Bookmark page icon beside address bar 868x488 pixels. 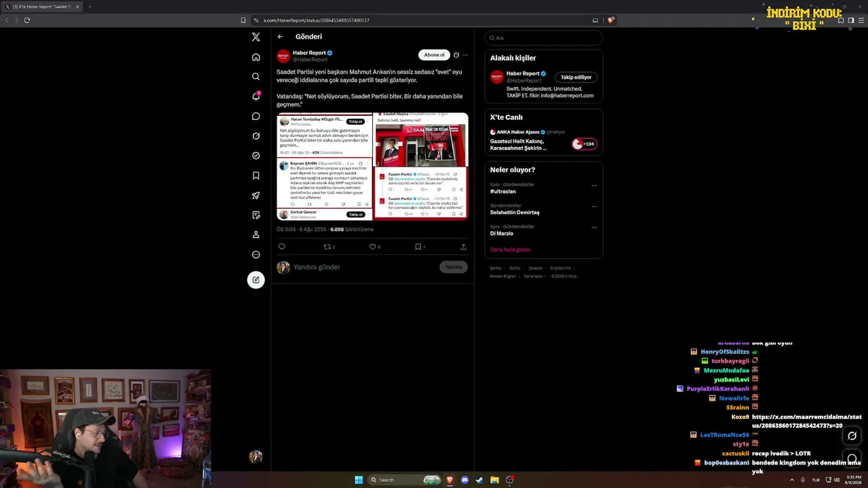tap(243, 20)
